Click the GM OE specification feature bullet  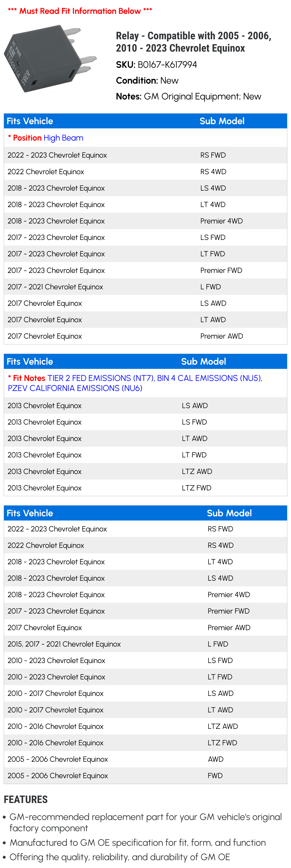pos(138,843)
